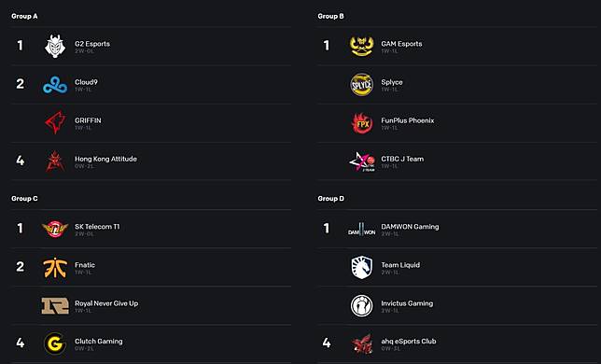Open the CTBC J Team star logo
This screenshot has width=601, height=364.
pyautogui.click(x=362, y=161)
